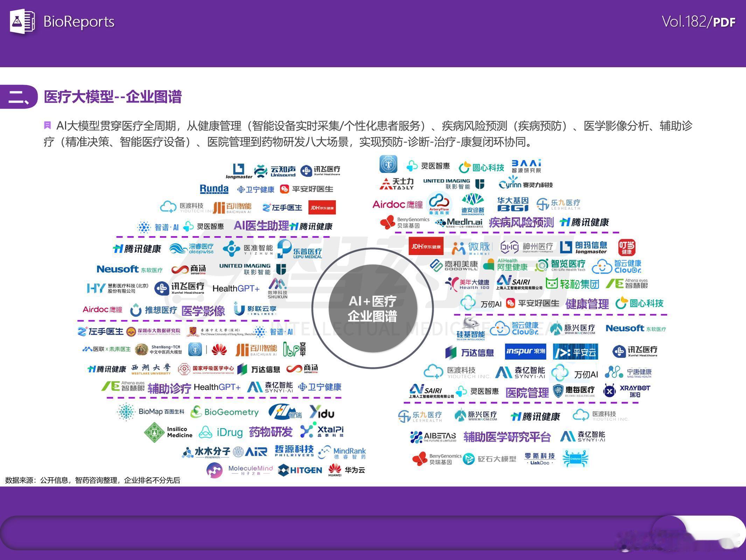This screenshot has width=746, height=560.
Task: Click the Neusoft 东软医疗 logo under 医学影像
Action: point(130,269)
